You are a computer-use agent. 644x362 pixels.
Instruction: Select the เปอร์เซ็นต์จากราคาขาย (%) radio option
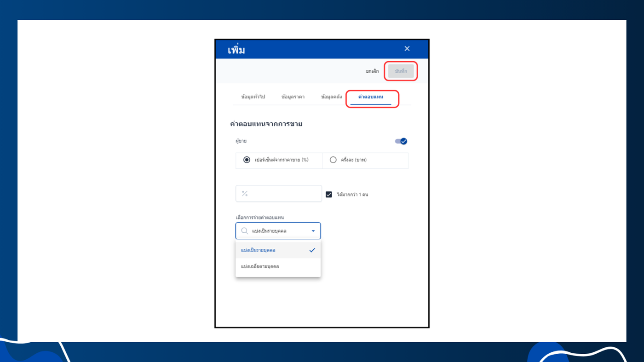(247, 160)
